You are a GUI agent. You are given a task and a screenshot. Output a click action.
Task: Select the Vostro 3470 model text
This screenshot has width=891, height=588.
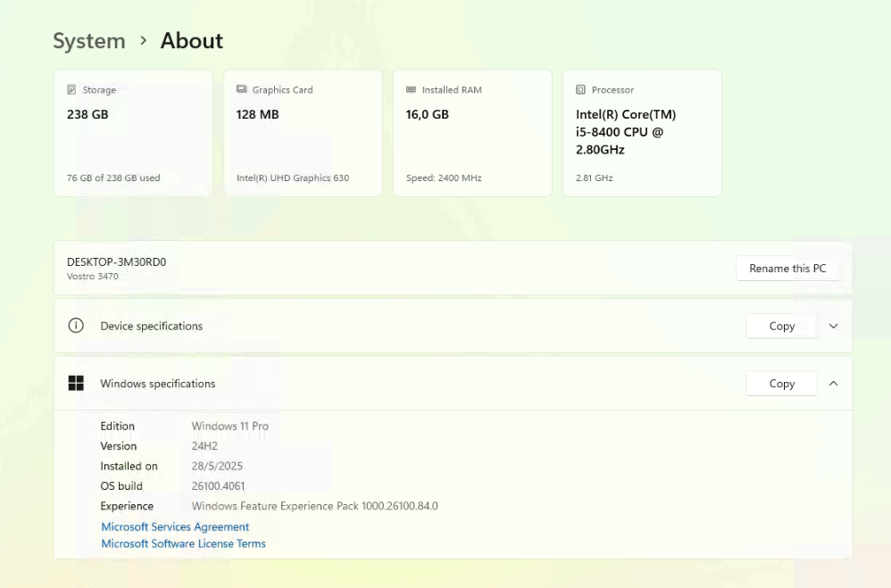click(x=93, y=277)
